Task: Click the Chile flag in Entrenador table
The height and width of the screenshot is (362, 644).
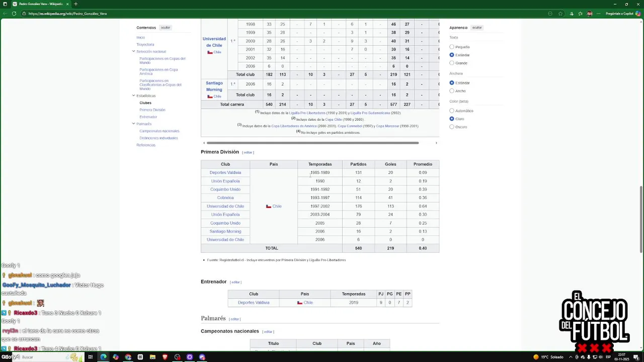Action: [x=299, y=303]
